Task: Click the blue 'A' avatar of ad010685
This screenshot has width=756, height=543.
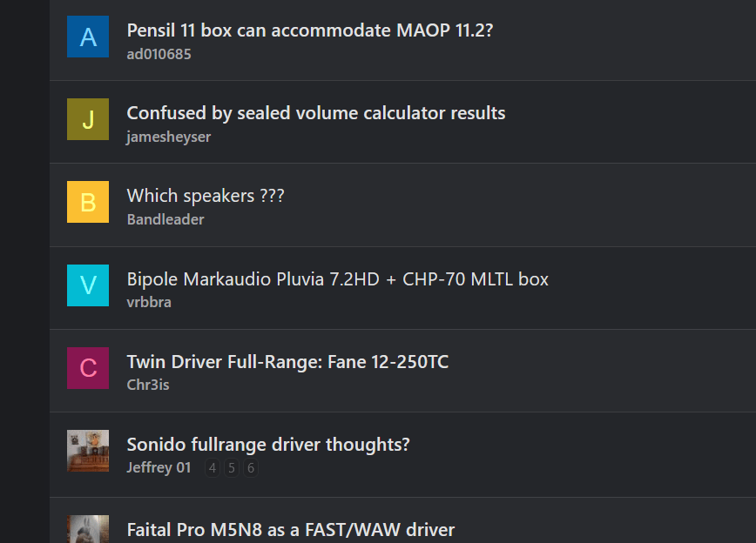Action: [88, 37]
